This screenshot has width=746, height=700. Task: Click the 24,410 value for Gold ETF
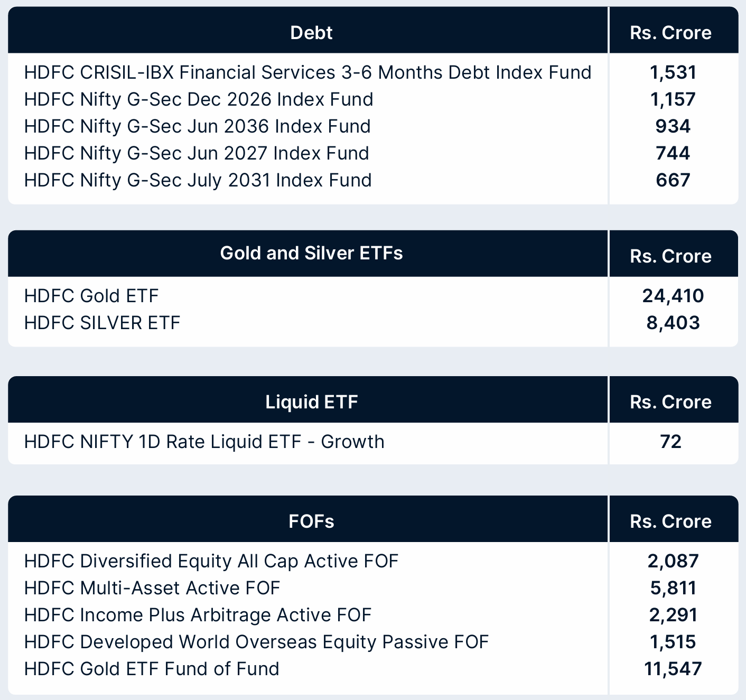pos(673,296)
